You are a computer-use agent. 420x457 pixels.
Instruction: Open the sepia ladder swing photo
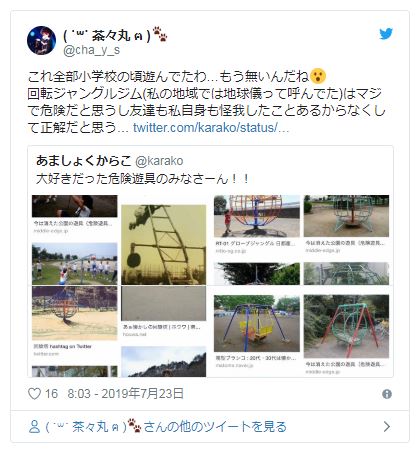tap(164, 245)
